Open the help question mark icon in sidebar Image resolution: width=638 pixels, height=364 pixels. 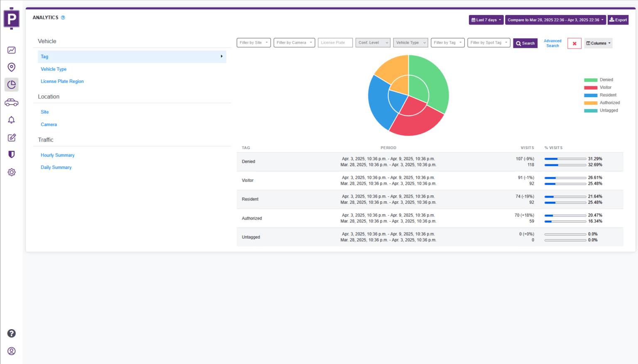tap(12, 333)
